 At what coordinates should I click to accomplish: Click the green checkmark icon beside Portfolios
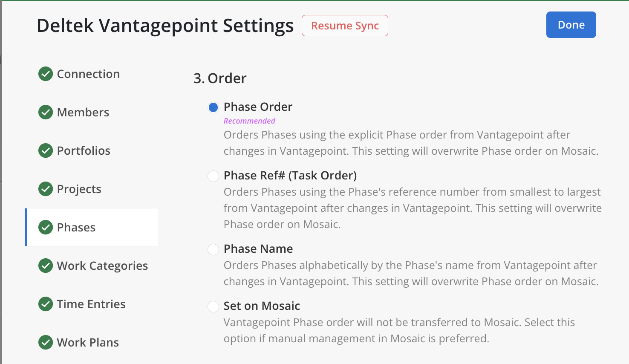click(46, 150)
